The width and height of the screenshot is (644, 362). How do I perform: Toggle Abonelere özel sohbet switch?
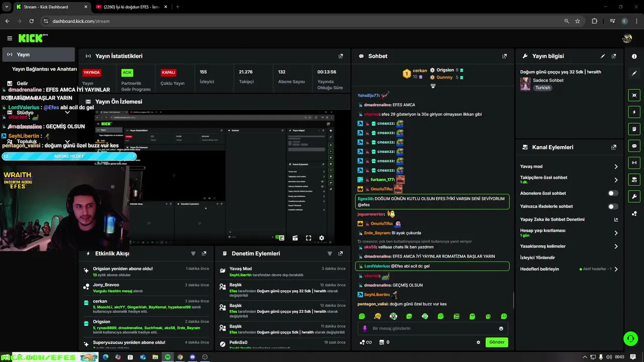click(x=613, y=193)
